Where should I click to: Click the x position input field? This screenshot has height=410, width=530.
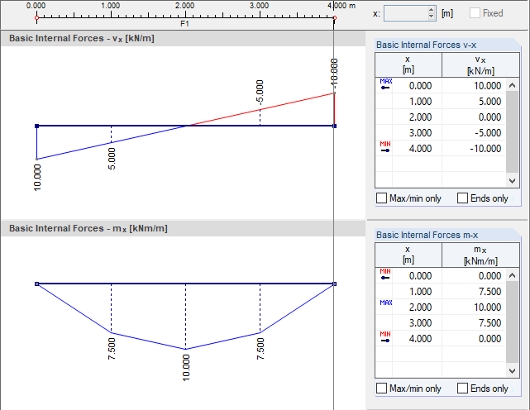point(406,14)
